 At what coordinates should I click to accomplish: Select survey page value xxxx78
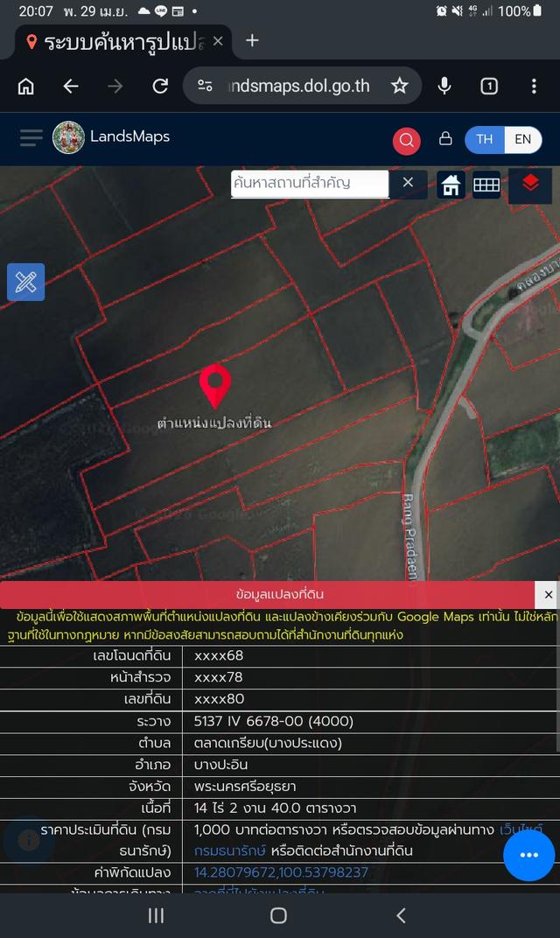coord(219,677)
